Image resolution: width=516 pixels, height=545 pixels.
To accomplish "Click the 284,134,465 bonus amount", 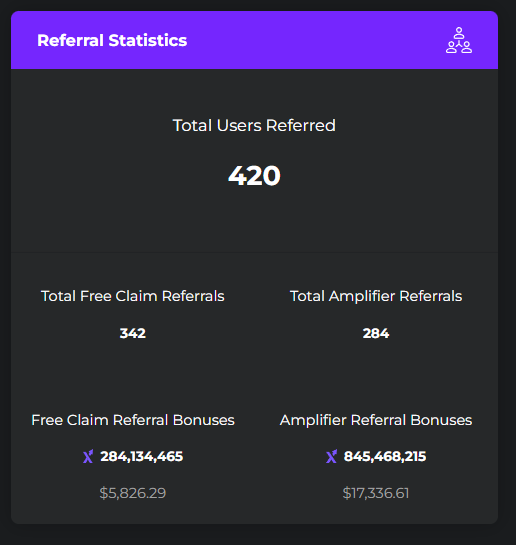I will [x=141, y=456].
